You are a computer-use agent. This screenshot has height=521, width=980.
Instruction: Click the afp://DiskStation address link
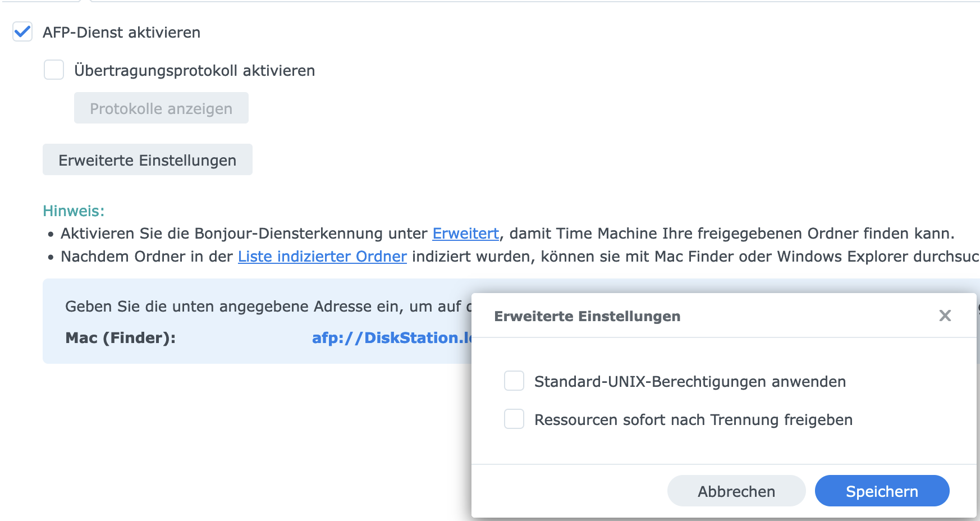click(391, 338)
